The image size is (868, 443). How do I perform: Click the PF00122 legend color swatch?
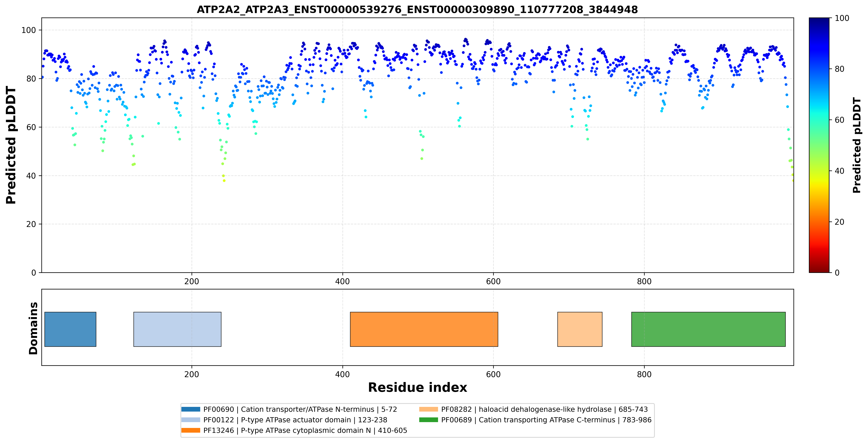click(191, 420)
